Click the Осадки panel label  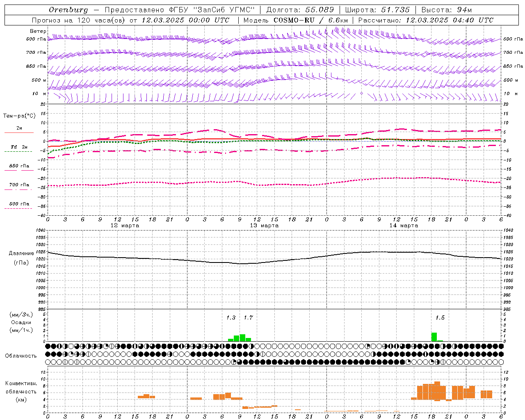pos(21,322)
